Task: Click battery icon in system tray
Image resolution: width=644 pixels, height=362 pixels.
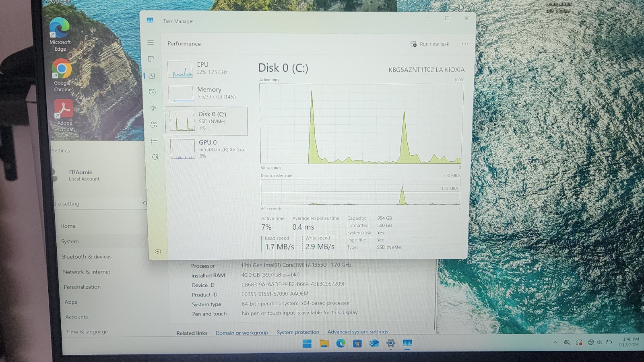Action: pos(609,342)
